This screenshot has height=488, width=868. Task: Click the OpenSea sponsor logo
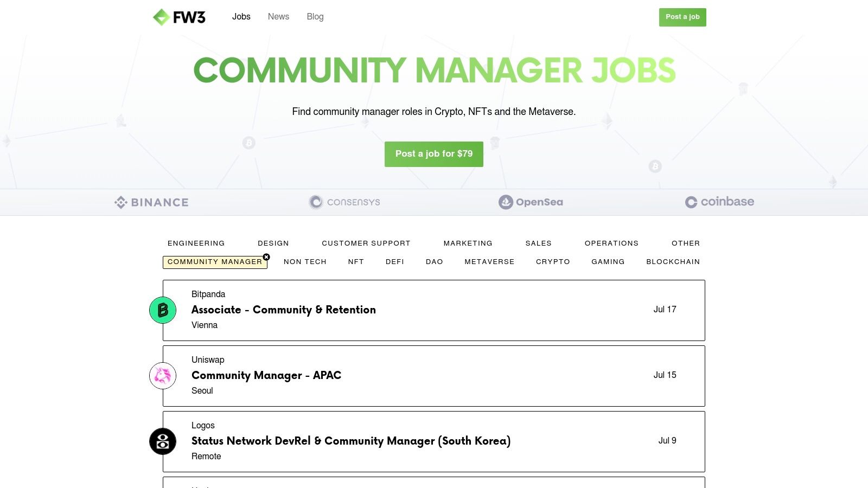point(531,202)
